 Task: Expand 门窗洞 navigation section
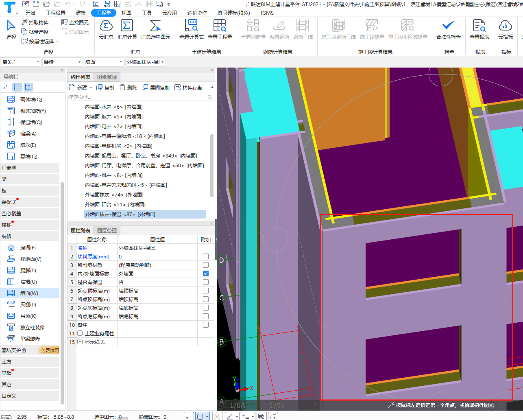pyautogui.click(x=30, y=168)
